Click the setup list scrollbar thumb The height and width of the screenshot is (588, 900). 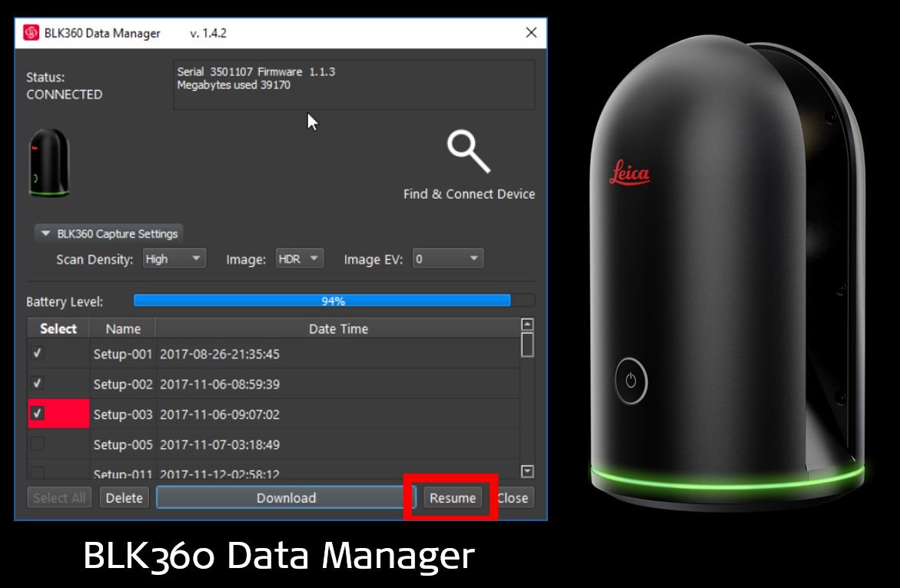coord(527,344)
